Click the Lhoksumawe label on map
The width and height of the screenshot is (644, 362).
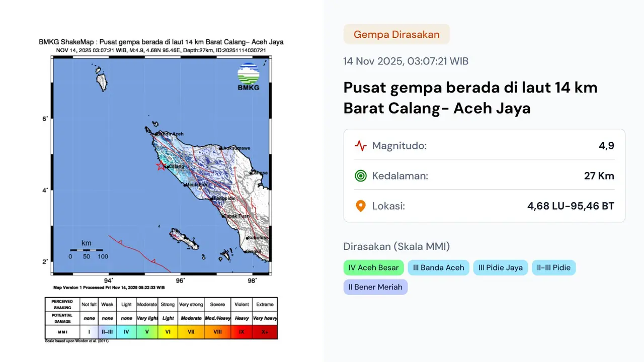(x=236, y=148)
